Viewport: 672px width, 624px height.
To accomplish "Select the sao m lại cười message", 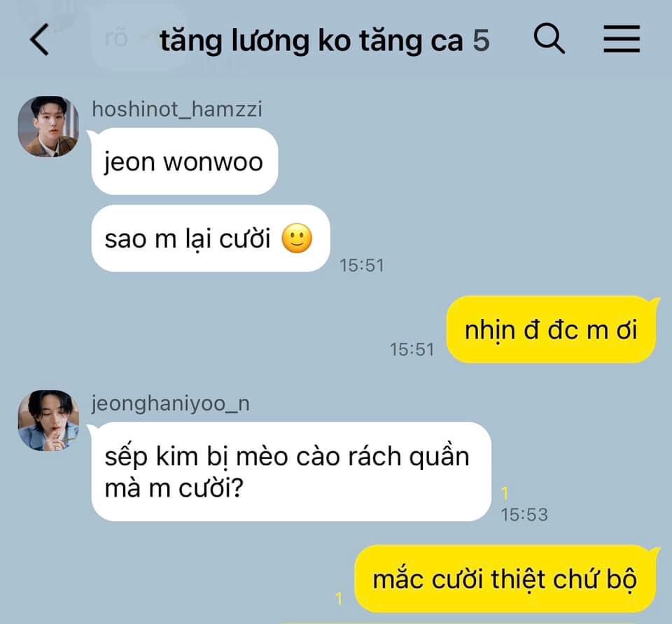I will click(211, 238).
